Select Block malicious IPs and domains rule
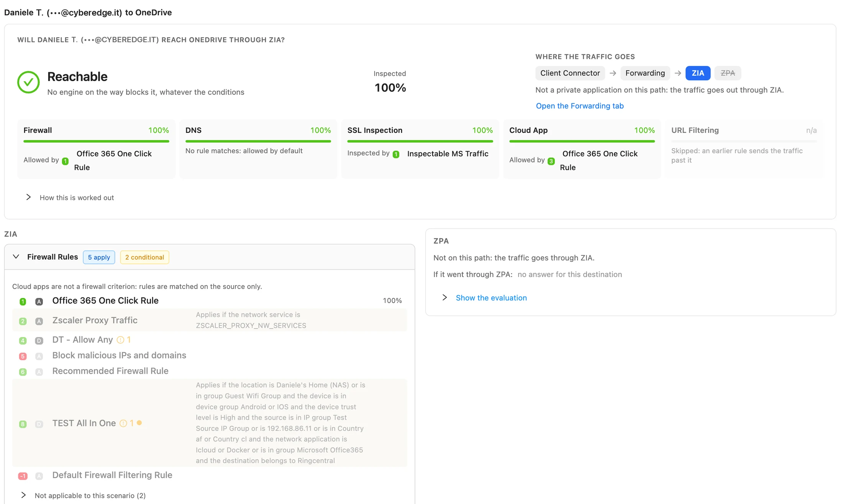Viewport: 843px width, 504px height. [x=210, y=356]
